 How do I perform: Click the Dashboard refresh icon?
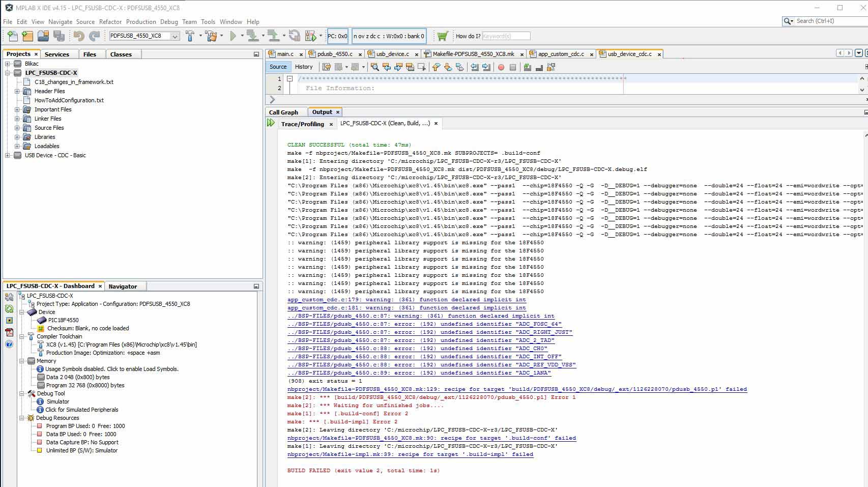[x=9, y=308]
